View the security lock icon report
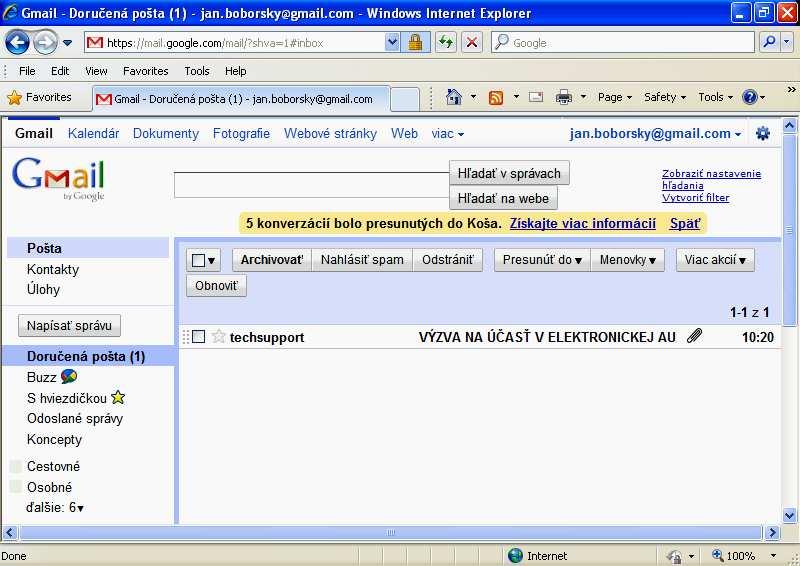 click(415, 42)
